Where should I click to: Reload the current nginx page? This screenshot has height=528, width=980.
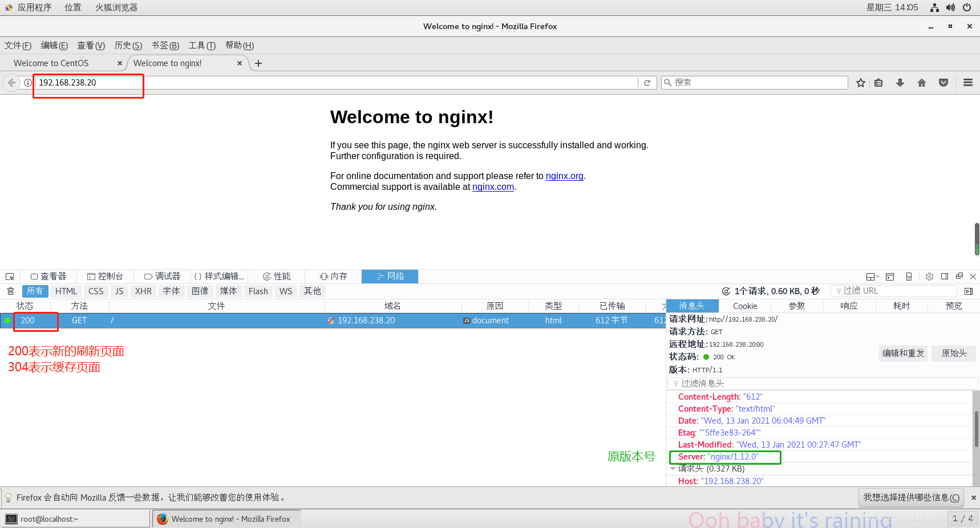tap(647, 83)
